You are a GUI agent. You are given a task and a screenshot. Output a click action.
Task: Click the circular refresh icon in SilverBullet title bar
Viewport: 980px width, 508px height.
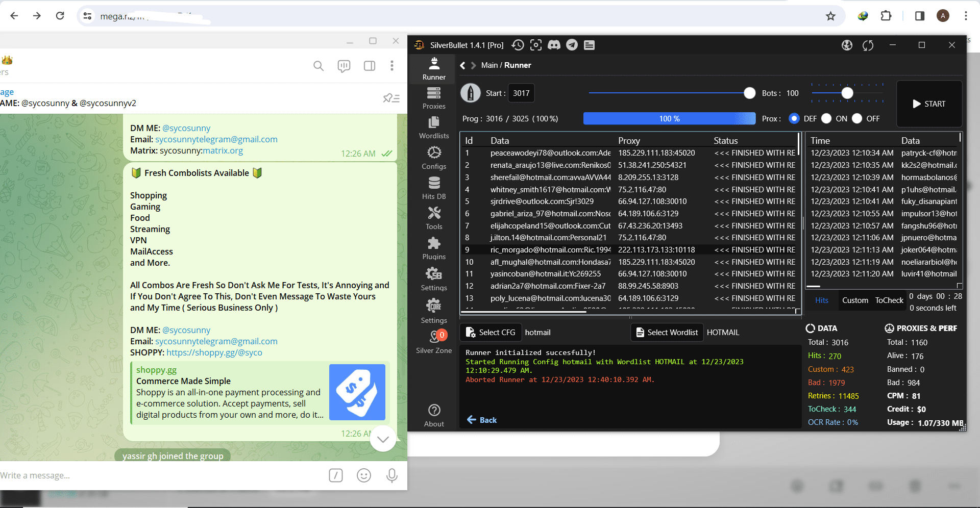coord(868,45)
